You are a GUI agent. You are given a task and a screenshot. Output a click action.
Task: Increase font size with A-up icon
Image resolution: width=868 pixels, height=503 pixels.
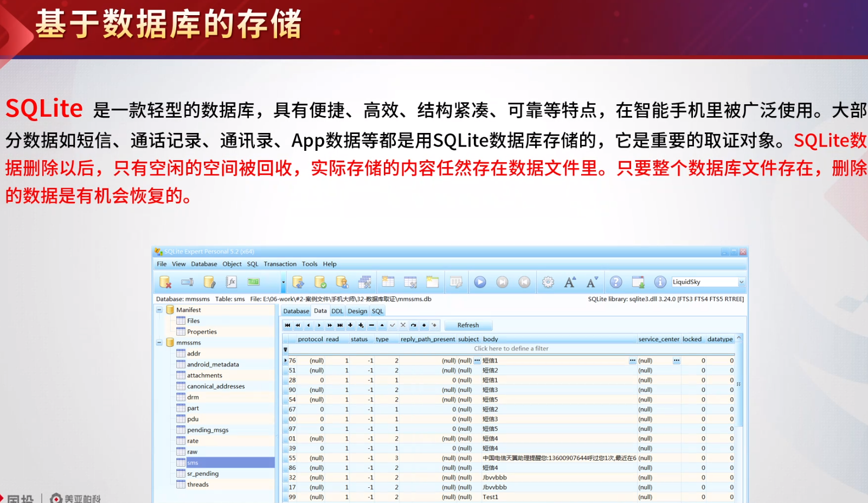point(570,282)
